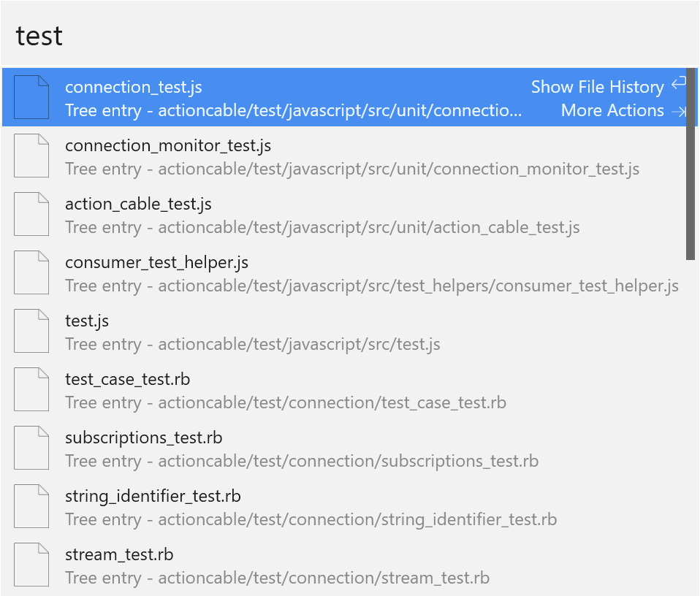The height and width of the screenshot is (596, 700).
Task: Click the file icon beside connection_monitor_test.js
Action: tap(31, 156)
